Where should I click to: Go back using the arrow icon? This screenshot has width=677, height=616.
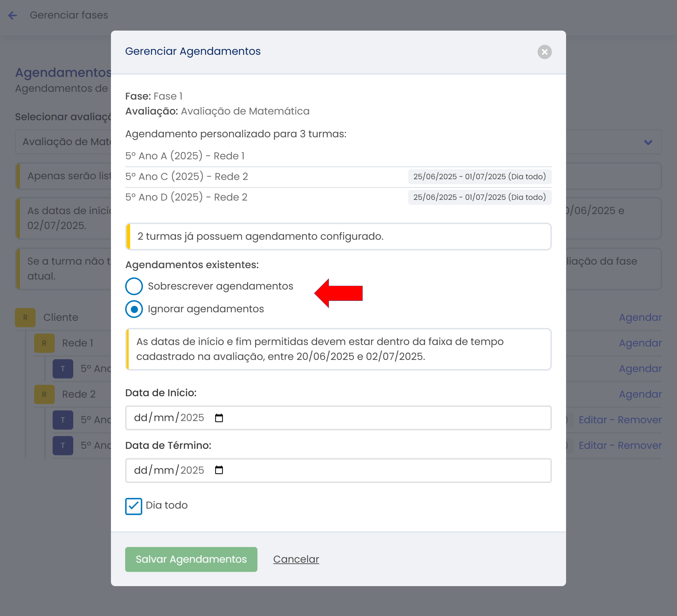coord(13,15)
